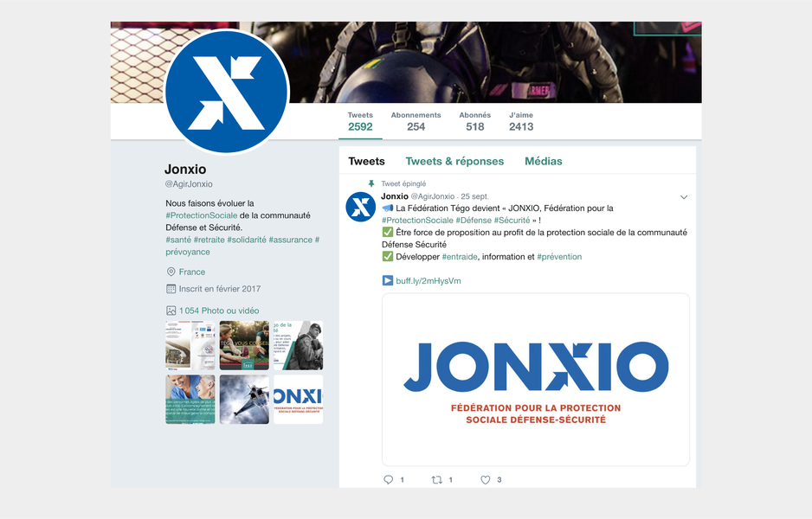Click the prévoyance hashtag in bio
This screenshot has height=519, width=812.
(188, 252)
